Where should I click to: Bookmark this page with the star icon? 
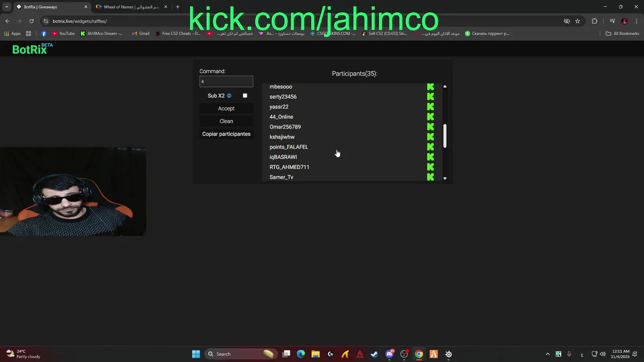point(578,21)
